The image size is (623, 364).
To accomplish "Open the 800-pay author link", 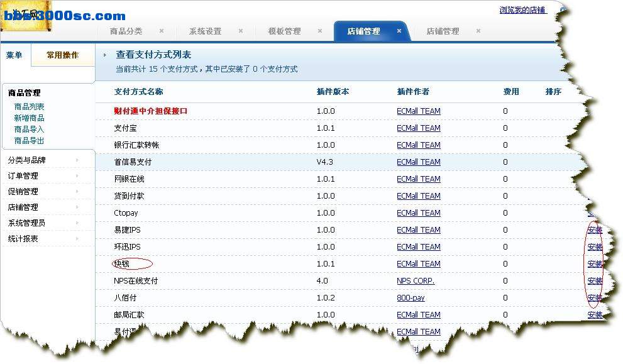I will click(411, 297).
